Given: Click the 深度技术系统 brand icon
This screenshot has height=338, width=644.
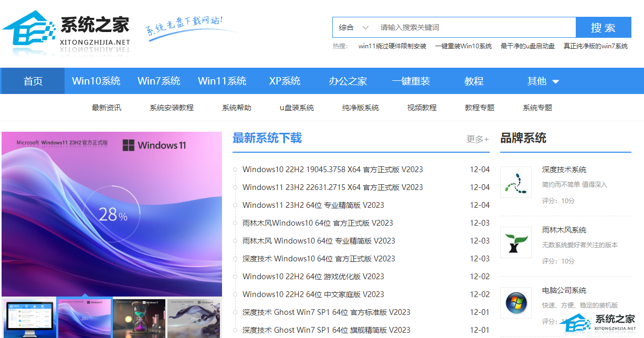Looking at the screenshot, I should click(x=515, y=182).
